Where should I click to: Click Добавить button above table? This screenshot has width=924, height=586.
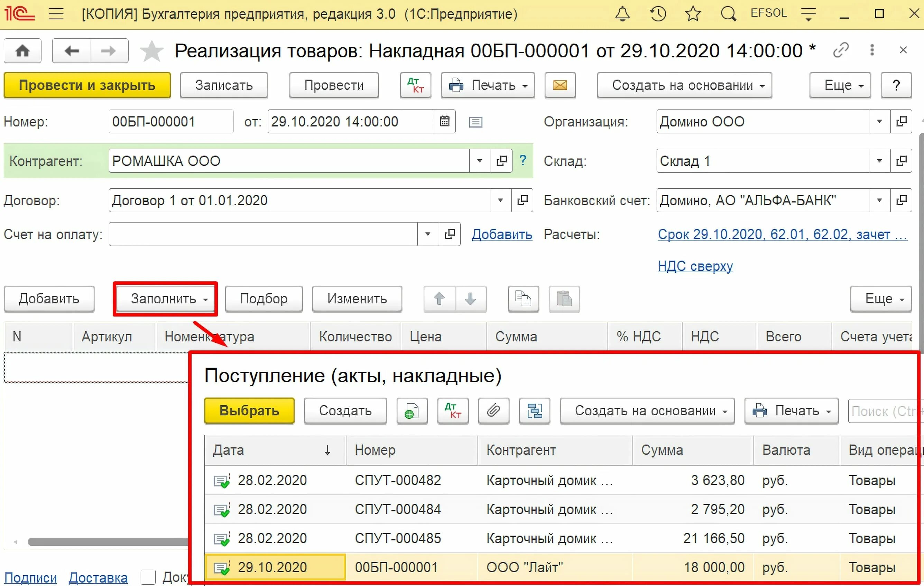pos(49,299)
